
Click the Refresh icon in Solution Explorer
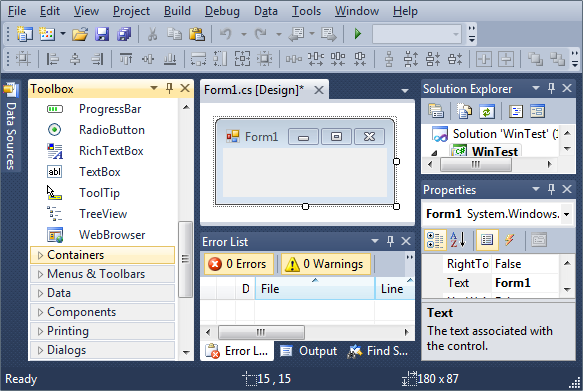point(486,111)
